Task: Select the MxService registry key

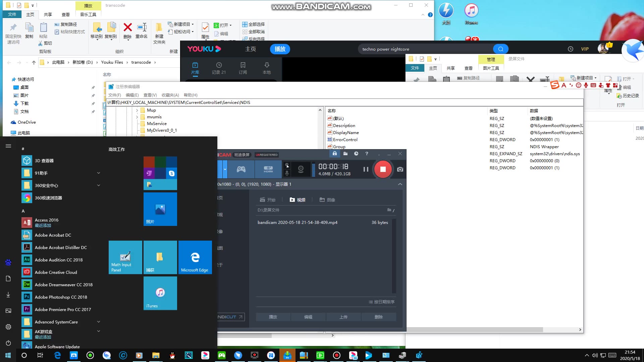Action: (x=157, y=124)
